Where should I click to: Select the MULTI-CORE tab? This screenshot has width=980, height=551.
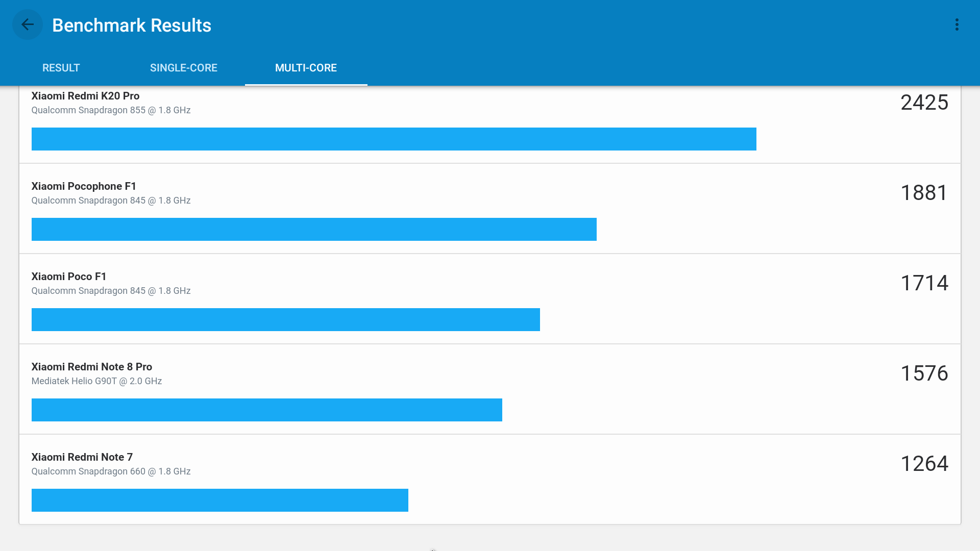(x=306, y=68)
